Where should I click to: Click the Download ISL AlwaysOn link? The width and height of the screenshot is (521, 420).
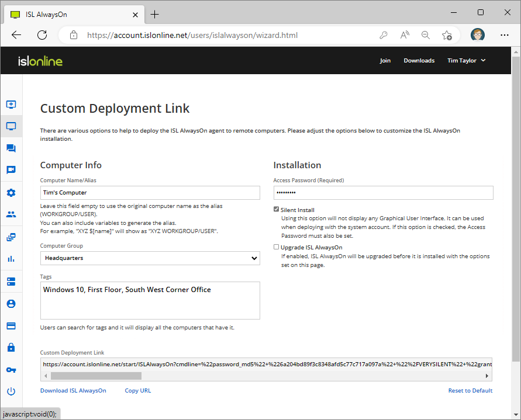[x=73, y=390]
